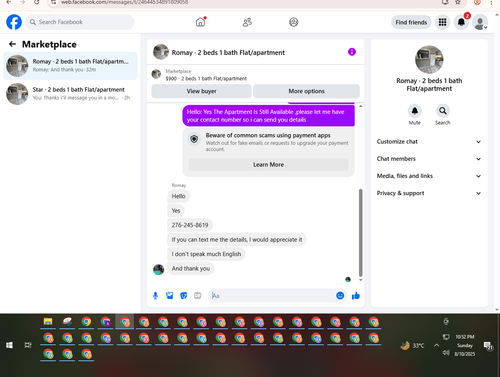Click conversation title in chat header
The width and height of the screenshot is (500, 377).
coord(228,52)
